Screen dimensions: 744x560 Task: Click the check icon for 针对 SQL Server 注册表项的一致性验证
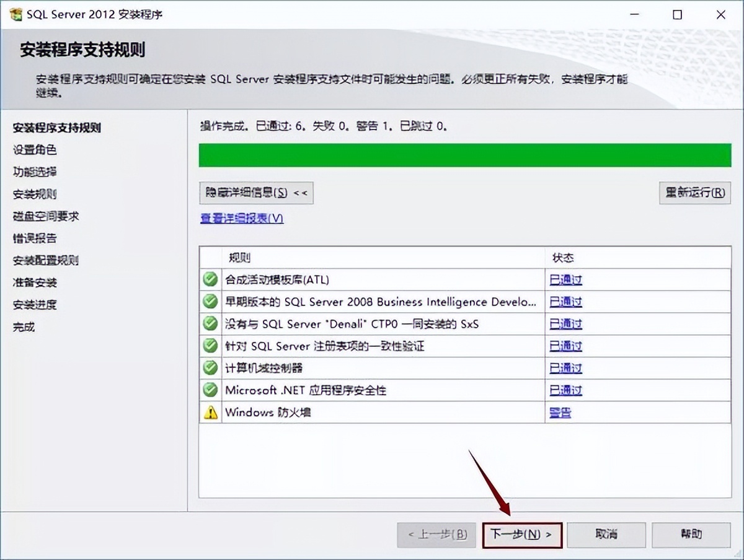click(210, 346)
